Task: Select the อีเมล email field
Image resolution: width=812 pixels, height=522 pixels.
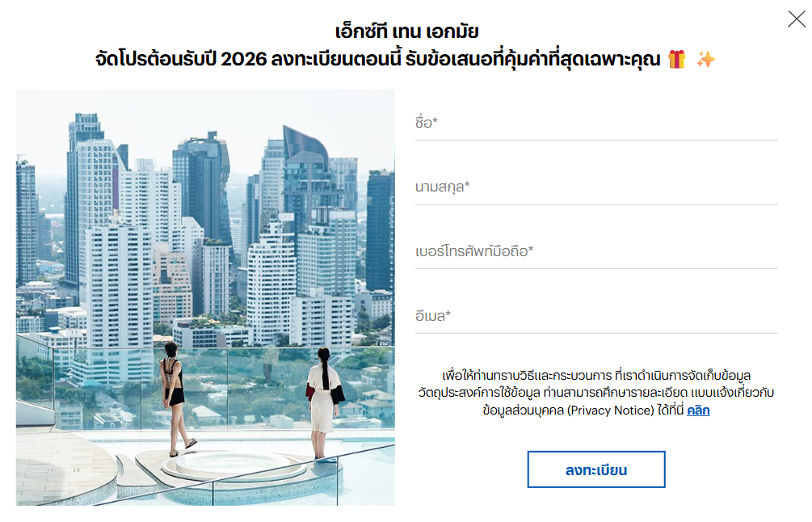Action: click(x=596, y=316)
